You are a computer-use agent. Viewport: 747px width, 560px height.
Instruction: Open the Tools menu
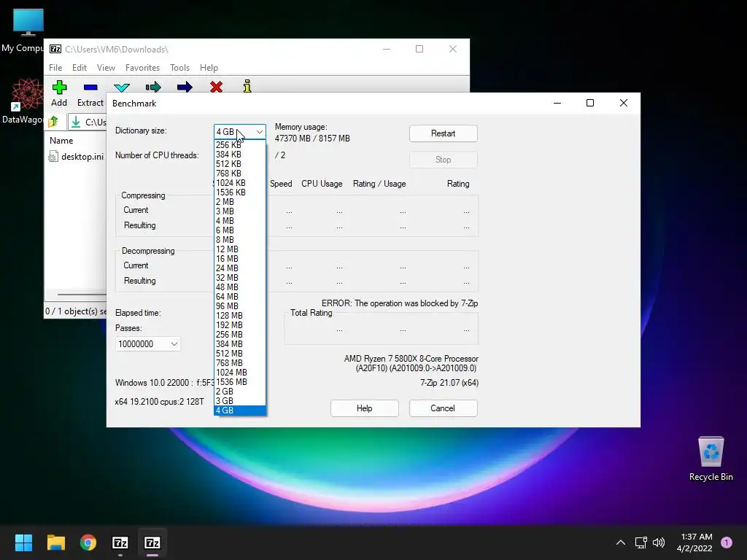pos(179,68)
